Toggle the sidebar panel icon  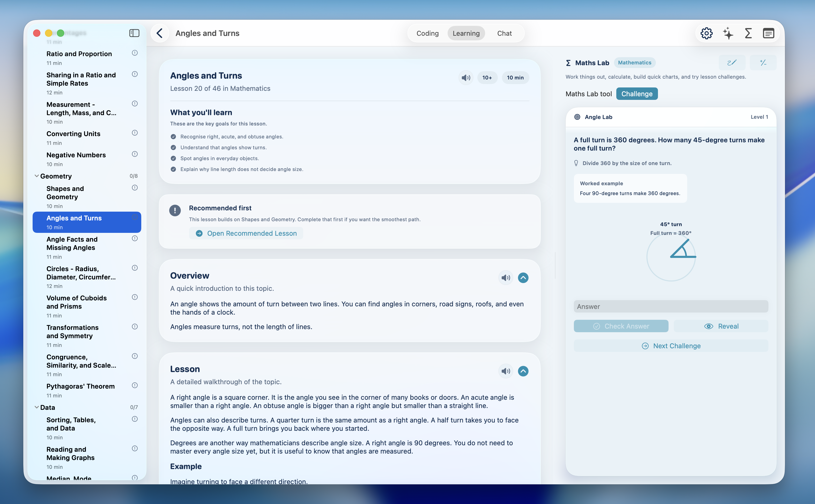(x=134, y=33)
